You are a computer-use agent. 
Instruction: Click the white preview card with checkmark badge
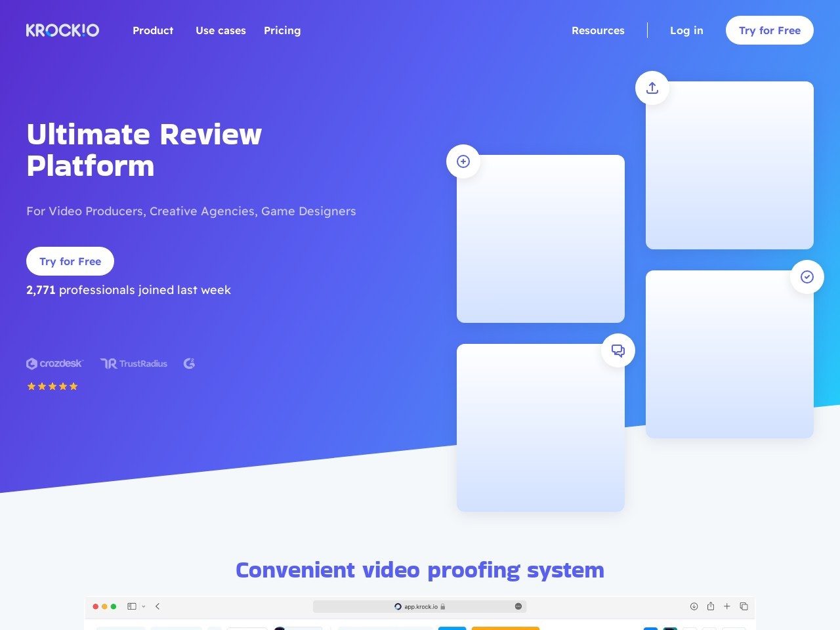click(x=730, y=354)
